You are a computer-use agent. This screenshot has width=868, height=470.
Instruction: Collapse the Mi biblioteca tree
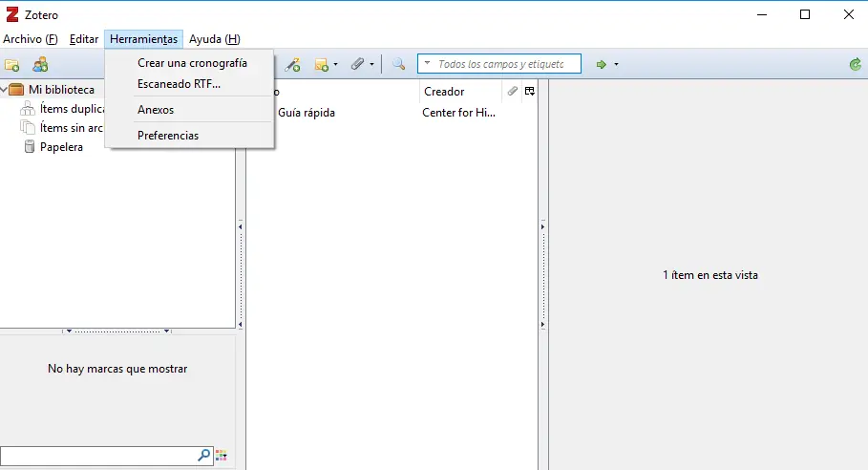pyautogui.click(x=4, y=90)
